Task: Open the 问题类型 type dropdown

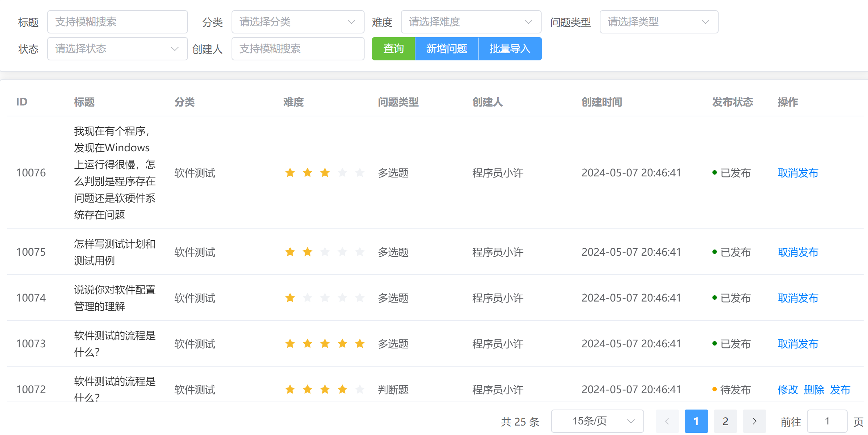Action: tap(659, 22)
